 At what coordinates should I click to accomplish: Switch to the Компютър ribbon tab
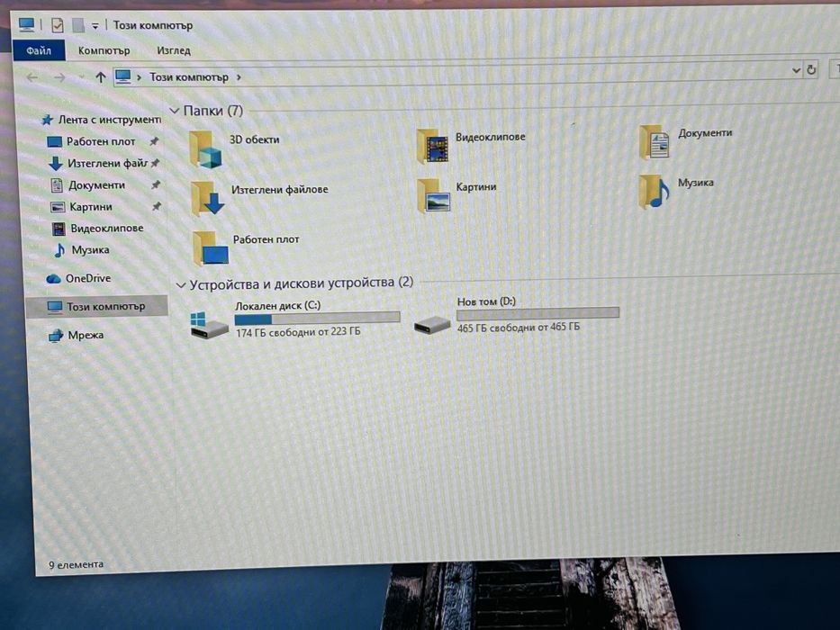(104, 50)
